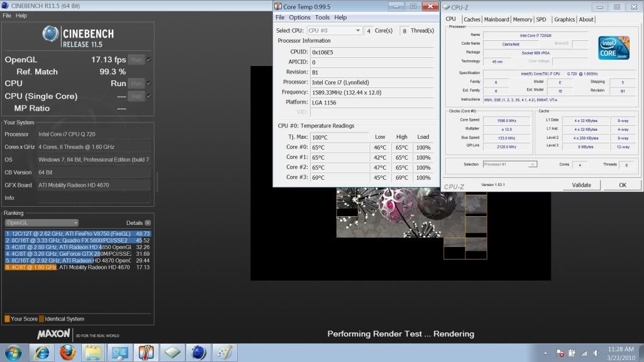644x362 pixels.
Task: Click the Windows Start orb
Action: [x=13, y=353]
